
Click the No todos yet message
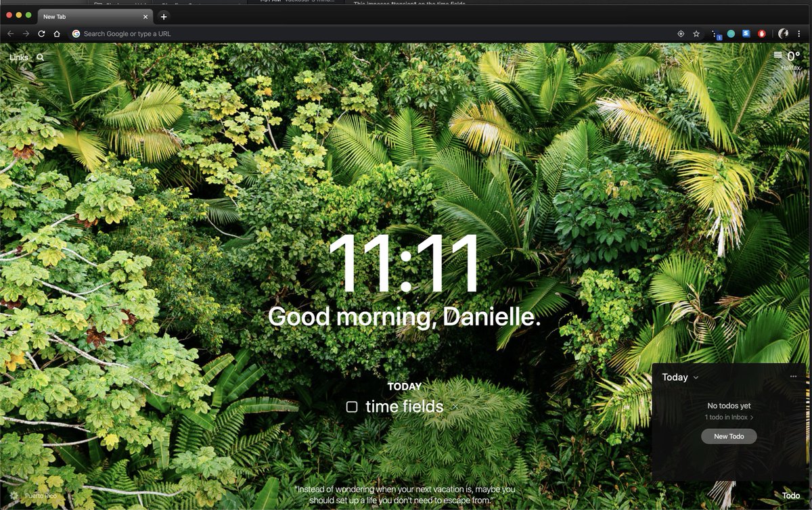729,406
